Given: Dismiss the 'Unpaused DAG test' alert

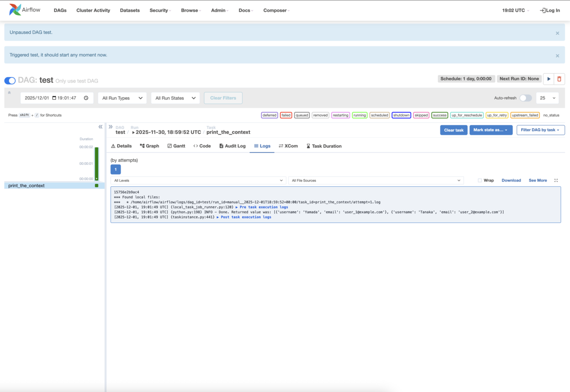Looking at the screenshot, I should 558,33.
